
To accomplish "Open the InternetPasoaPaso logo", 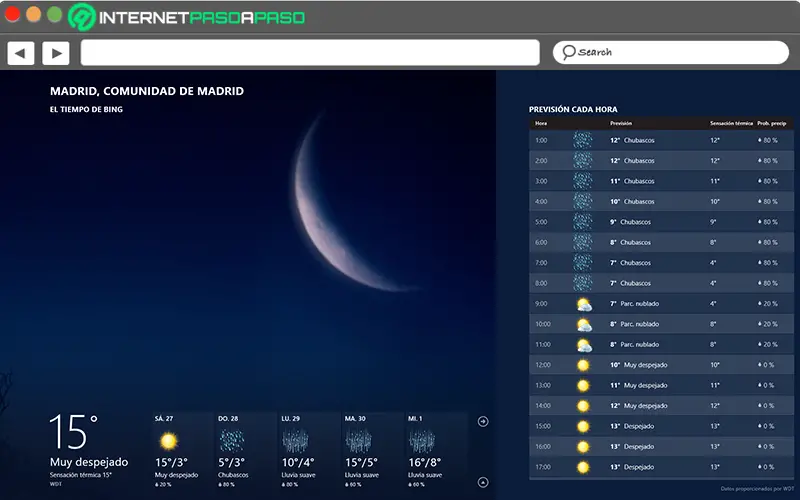I will (186, 17).
